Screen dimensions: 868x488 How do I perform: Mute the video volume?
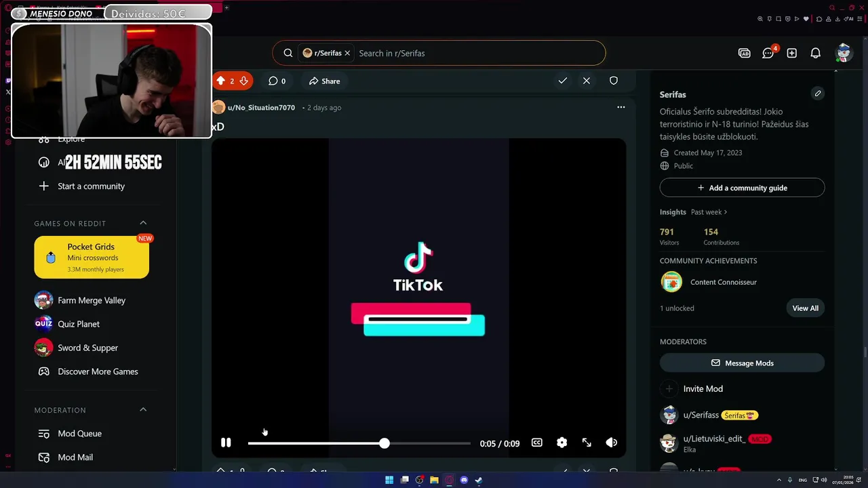point(611,443)
